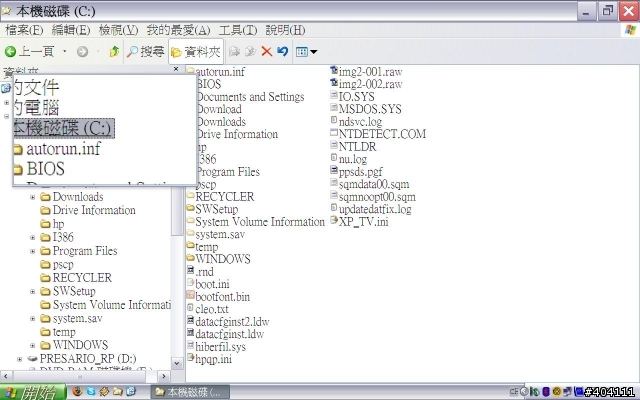Open the 檔案(F) menu
Image resolution: width=640 pixels, height=400 pixels.
click(x=24, y=30)
